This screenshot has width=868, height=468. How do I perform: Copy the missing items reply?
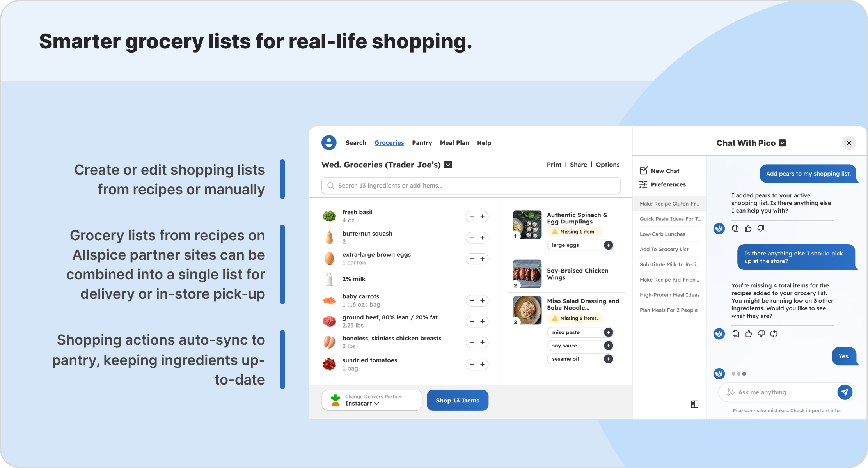735,333
